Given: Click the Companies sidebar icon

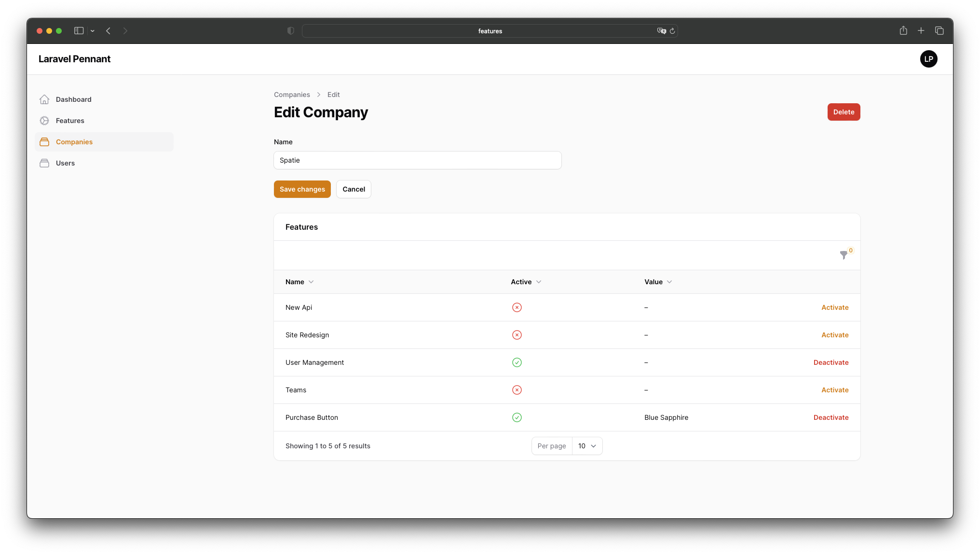Looking at the screenshot, I should click(44, 141).
